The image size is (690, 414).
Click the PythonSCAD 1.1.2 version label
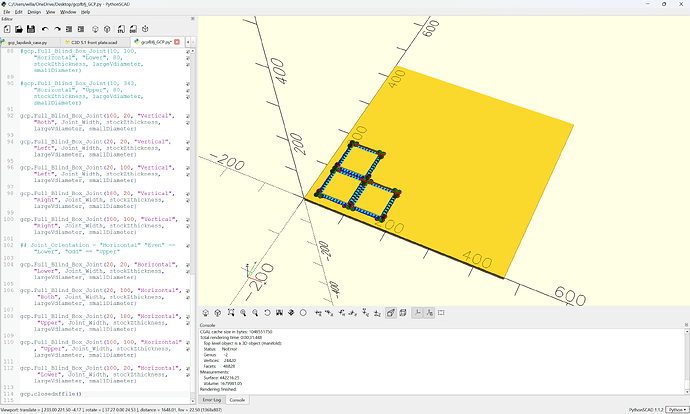pyautogui.click(x=646, y=410)
